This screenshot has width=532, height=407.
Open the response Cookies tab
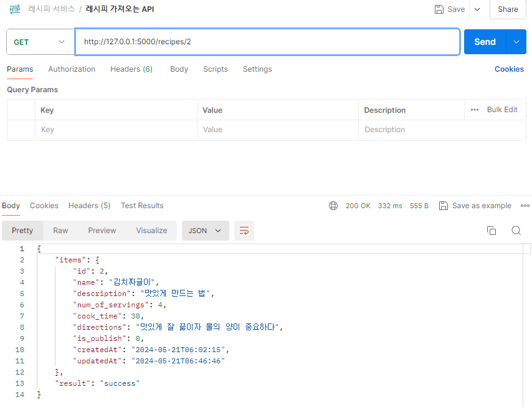pos(44,206)
